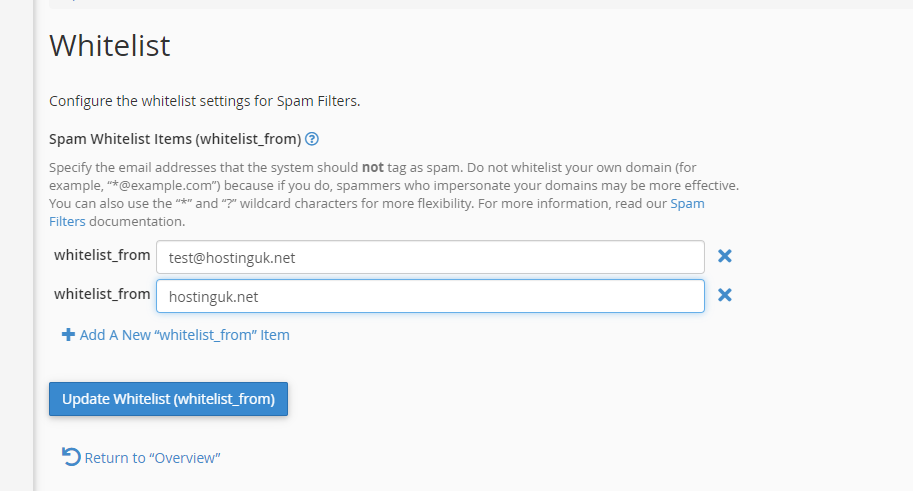The image size is (913, 491).
Task: Select the Whitelist page heading
Action: click(109, 45)
